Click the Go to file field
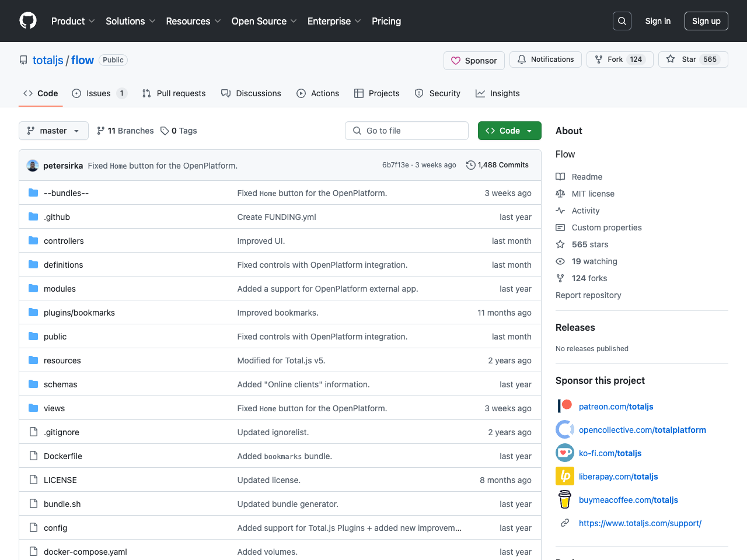Image resolution: width=747 pixels, height=560 pixels. click(407, 131)
